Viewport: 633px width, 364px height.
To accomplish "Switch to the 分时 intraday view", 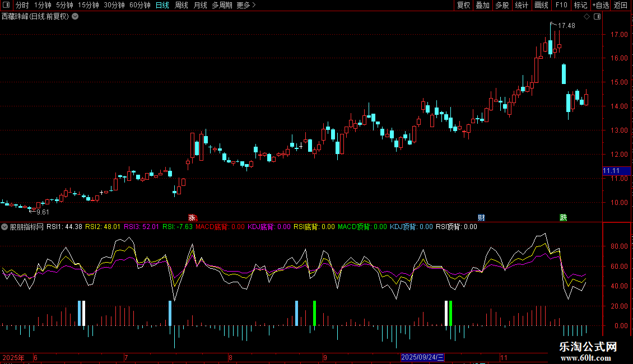I will [22, 5].
